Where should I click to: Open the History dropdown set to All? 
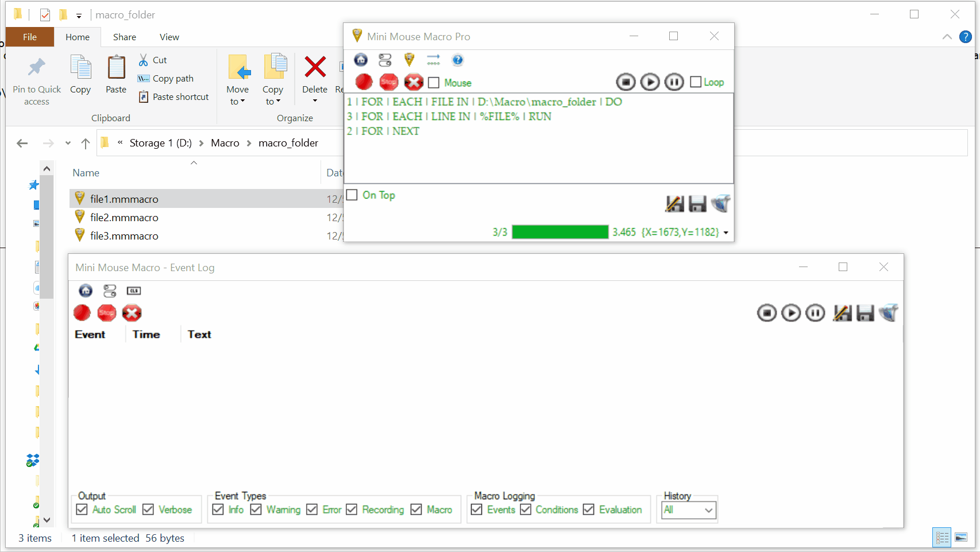(689, 509)
